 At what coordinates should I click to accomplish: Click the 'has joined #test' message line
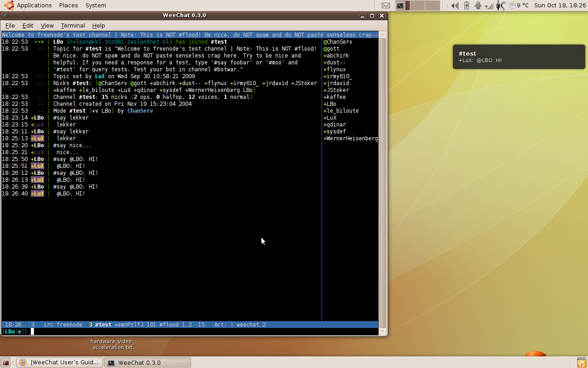tap(114, 42)
